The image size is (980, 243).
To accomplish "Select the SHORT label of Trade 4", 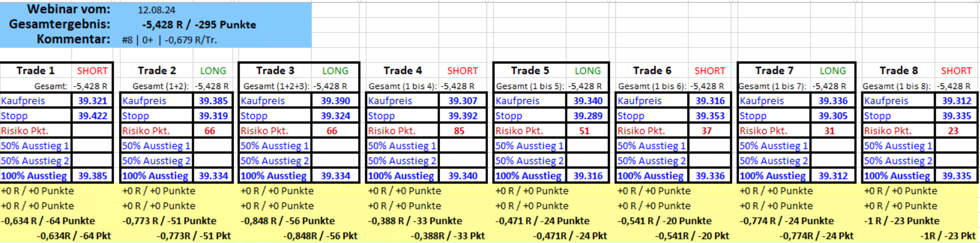I will coord(462,71).
